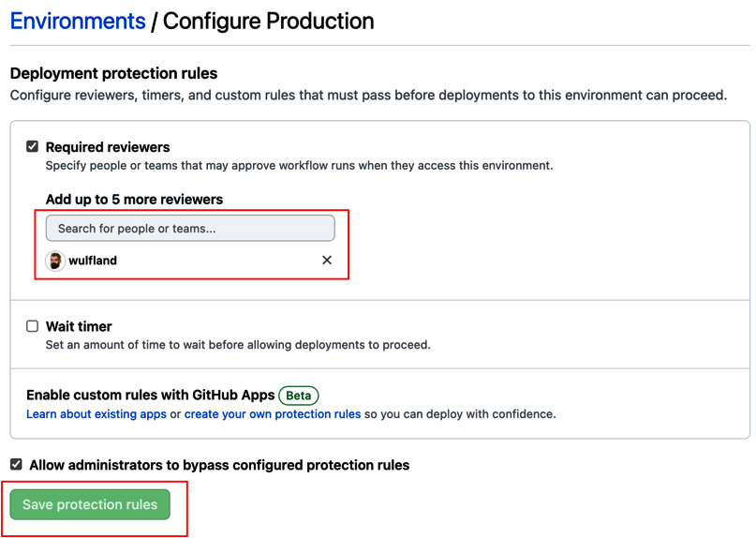Focus the Search for people or teams field
The image size is (756, 538).
coord(190,228)
